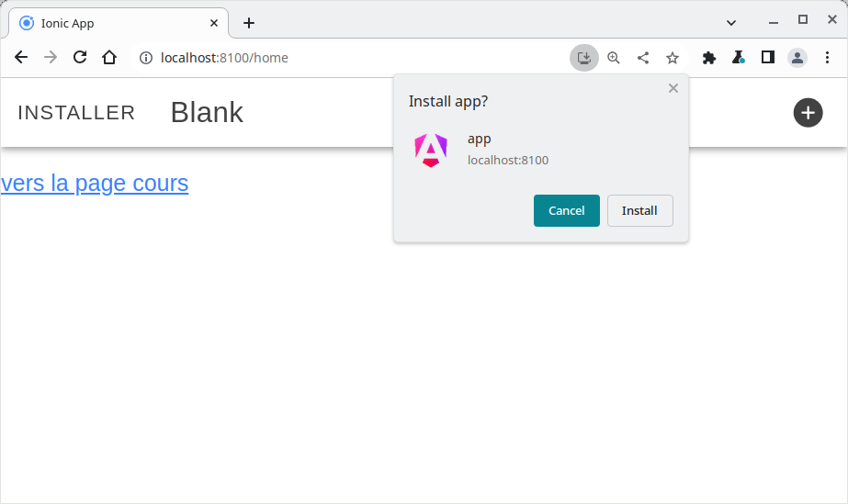Reload the current page
Image resolution: width=848 pixels, height=504 pixels.
click(x=80, y=58)
